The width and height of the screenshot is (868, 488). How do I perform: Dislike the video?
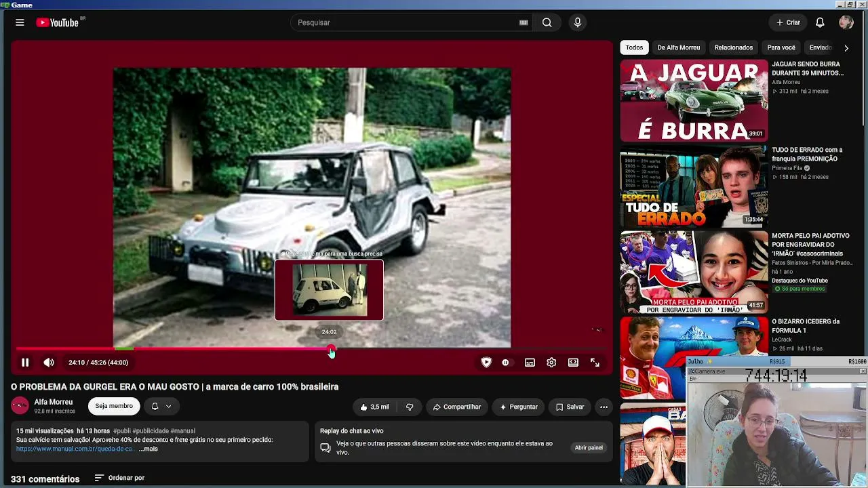pos(410,407)
